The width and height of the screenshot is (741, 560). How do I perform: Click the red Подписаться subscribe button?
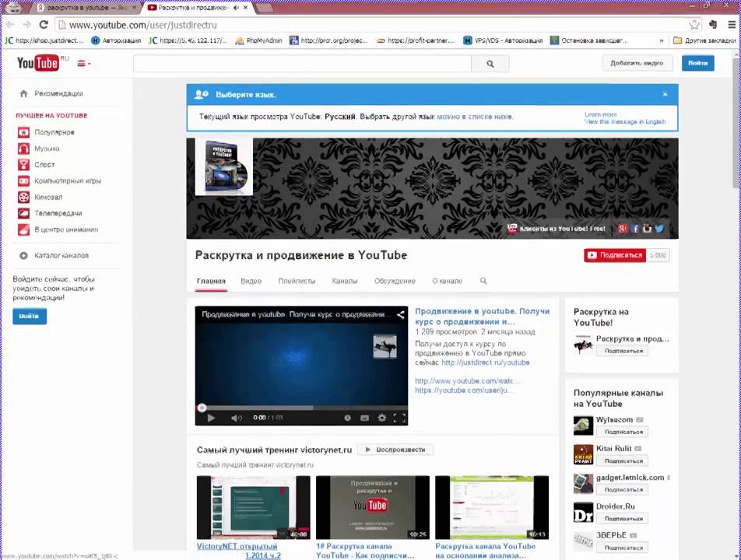point(615,255)
